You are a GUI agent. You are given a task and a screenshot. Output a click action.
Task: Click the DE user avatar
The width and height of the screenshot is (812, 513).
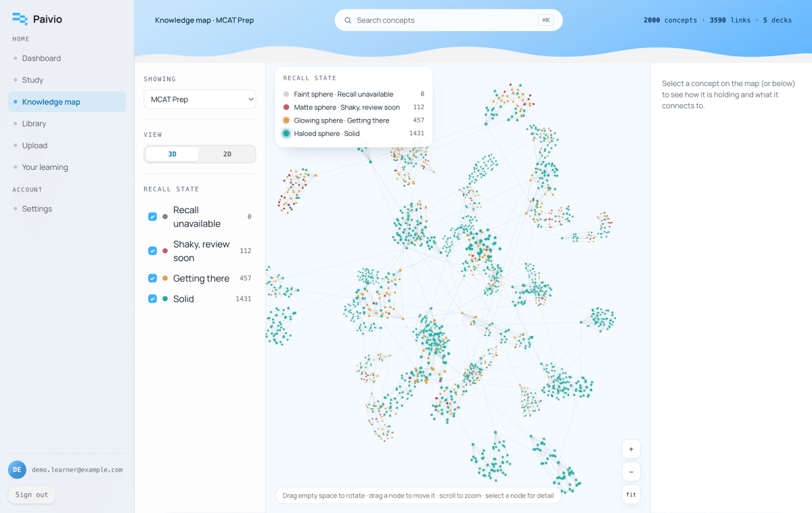tap(17, 469)
